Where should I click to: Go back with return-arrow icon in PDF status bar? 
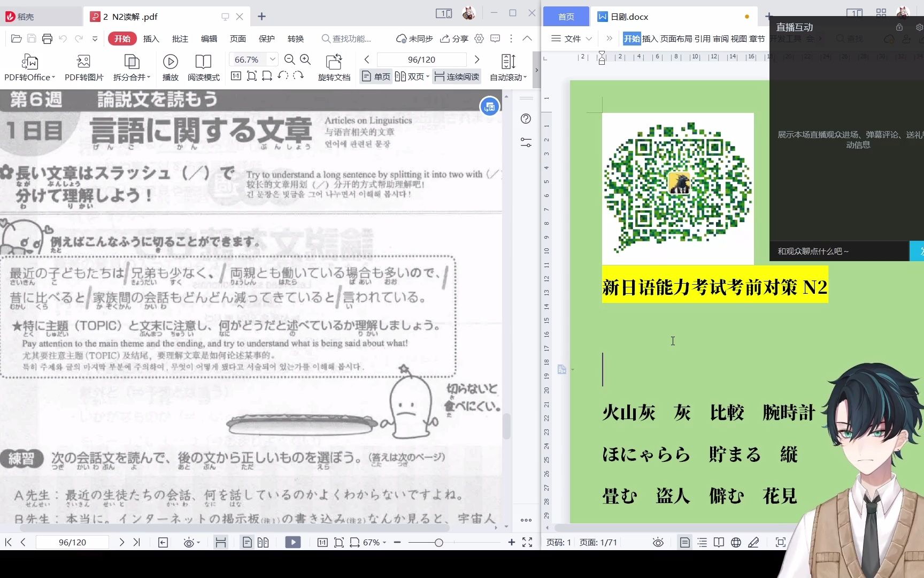(163, 542)
